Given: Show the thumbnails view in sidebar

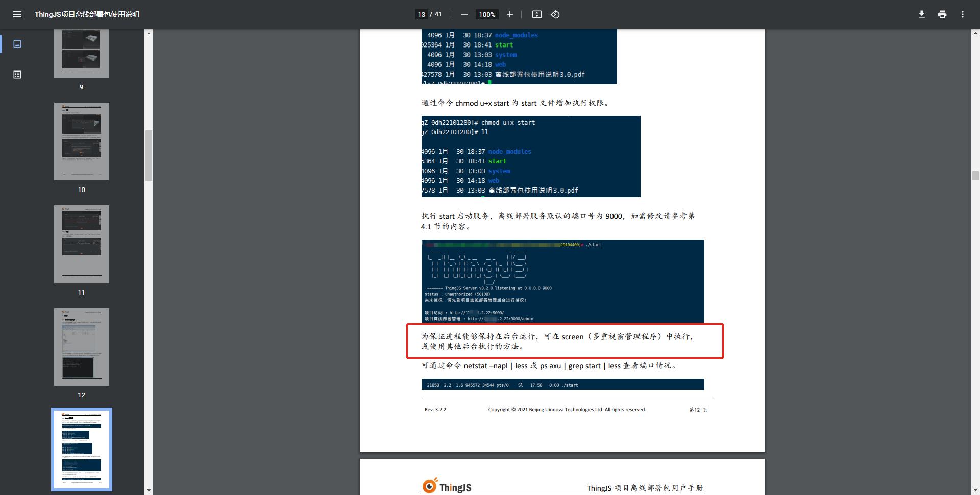Looking at the screenshot, I should 17,44.
